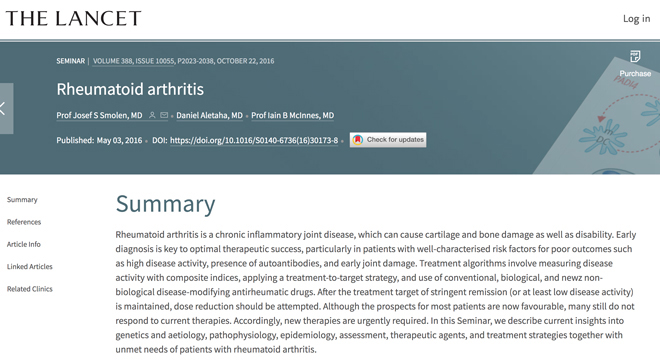Go to References in sidebar navigation
The image size is (660, 362).
pos(24,222)
